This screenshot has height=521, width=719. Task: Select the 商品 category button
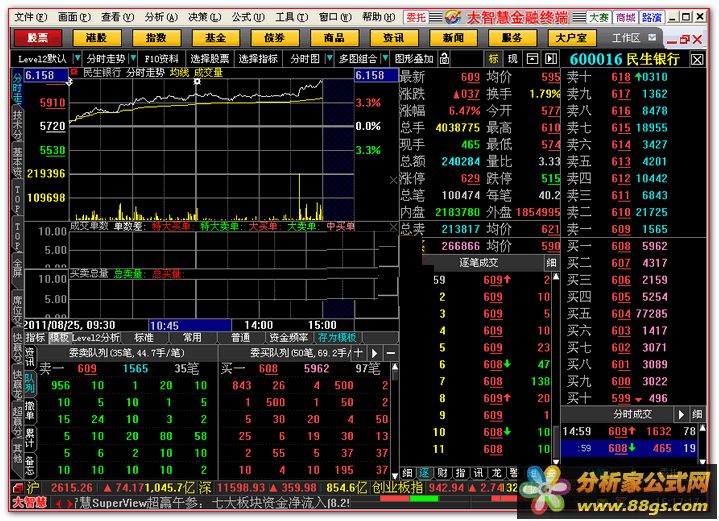[335, 38]
